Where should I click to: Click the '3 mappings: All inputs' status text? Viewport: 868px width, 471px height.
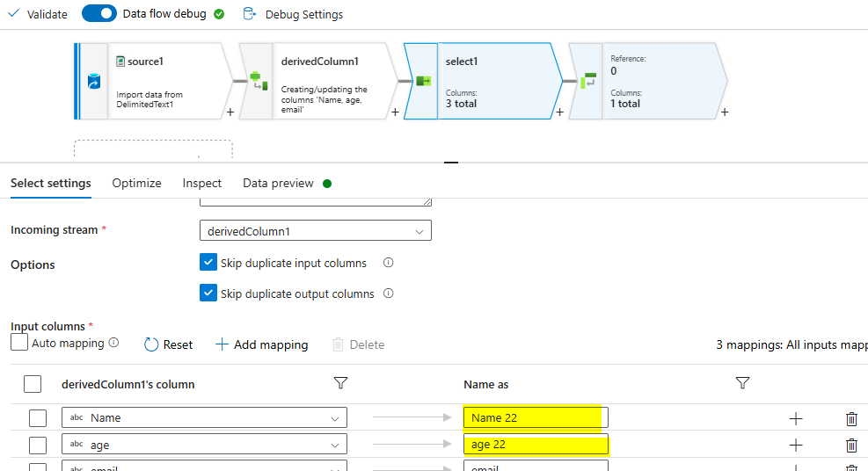[791, 345]
